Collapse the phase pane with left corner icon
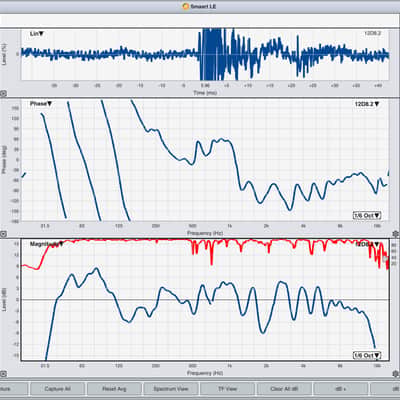 tap(3, 234)
